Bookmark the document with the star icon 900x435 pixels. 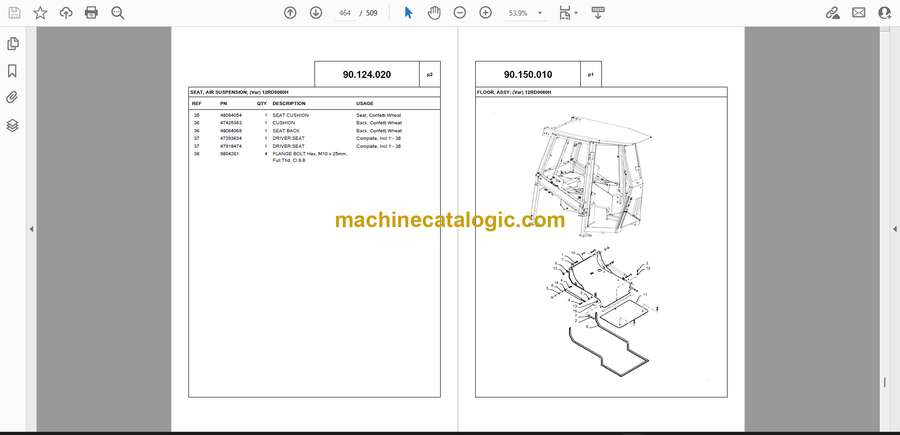coord(40,13)
